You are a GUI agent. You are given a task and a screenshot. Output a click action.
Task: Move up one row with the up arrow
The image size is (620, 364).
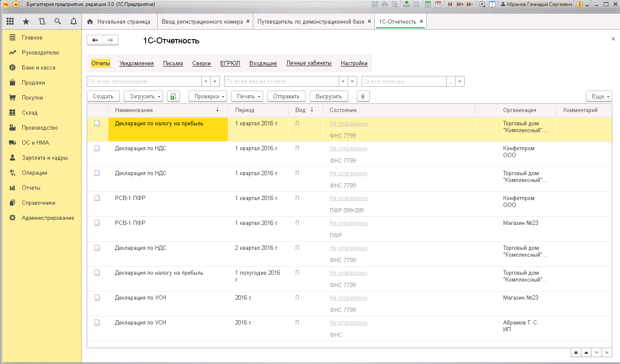coord(586,353)
